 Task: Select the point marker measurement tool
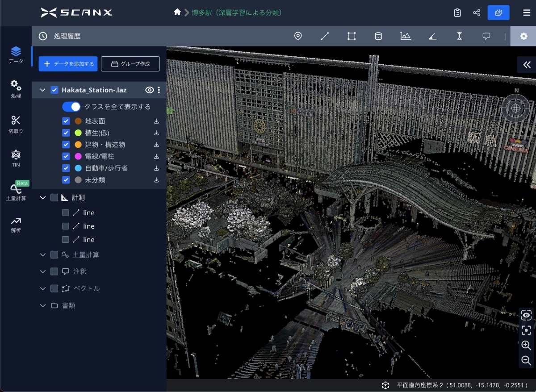(298, 36)
